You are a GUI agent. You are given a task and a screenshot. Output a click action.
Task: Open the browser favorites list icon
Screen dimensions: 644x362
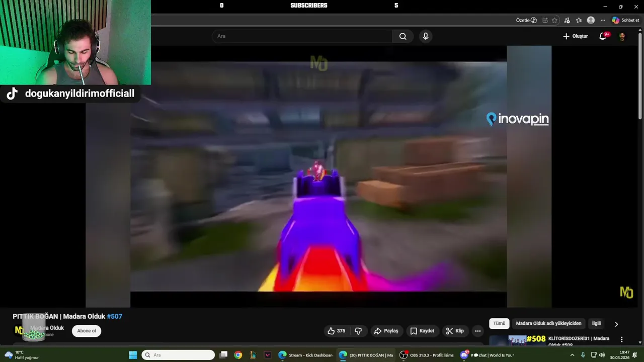pyautogui.click(x=579, y=20)
